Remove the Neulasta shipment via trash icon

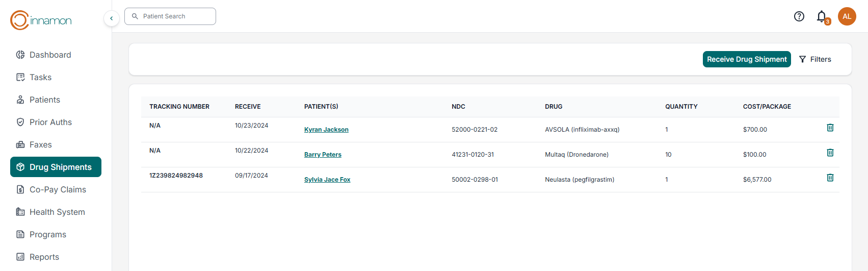(x=830, y=178)
